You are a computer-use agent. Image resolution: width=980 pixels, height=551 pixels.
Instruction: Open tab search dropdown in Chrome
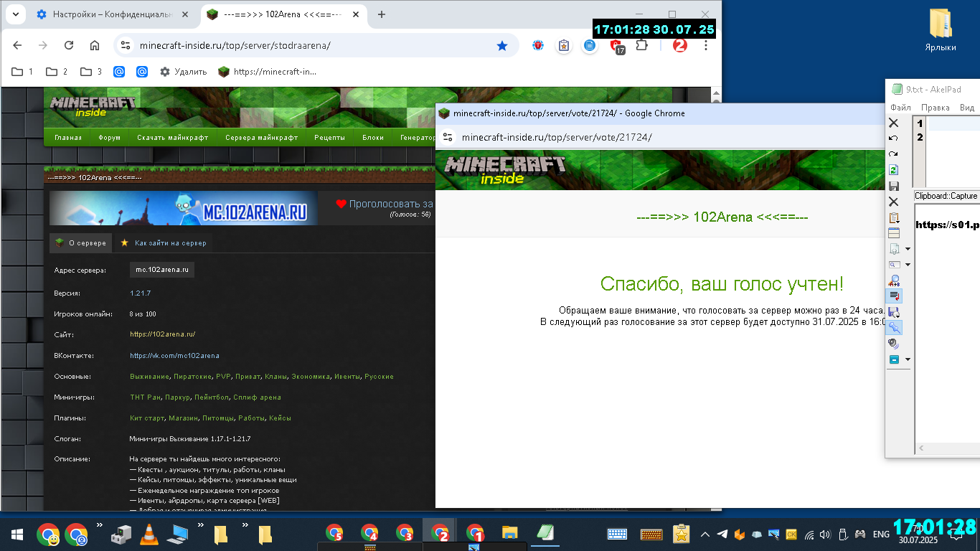tap(15, 14)
